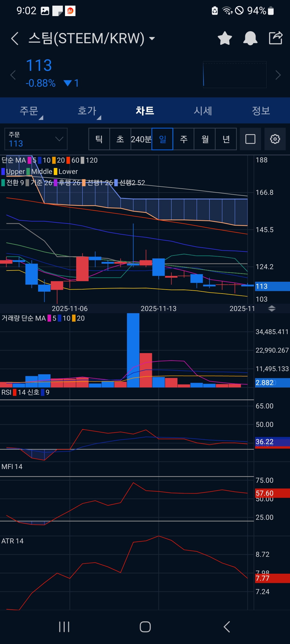Image resolution: width=290 pixels, height=644 pixels.
Task: Select the 주 weekly chart interval
Action: pos(184,139)
